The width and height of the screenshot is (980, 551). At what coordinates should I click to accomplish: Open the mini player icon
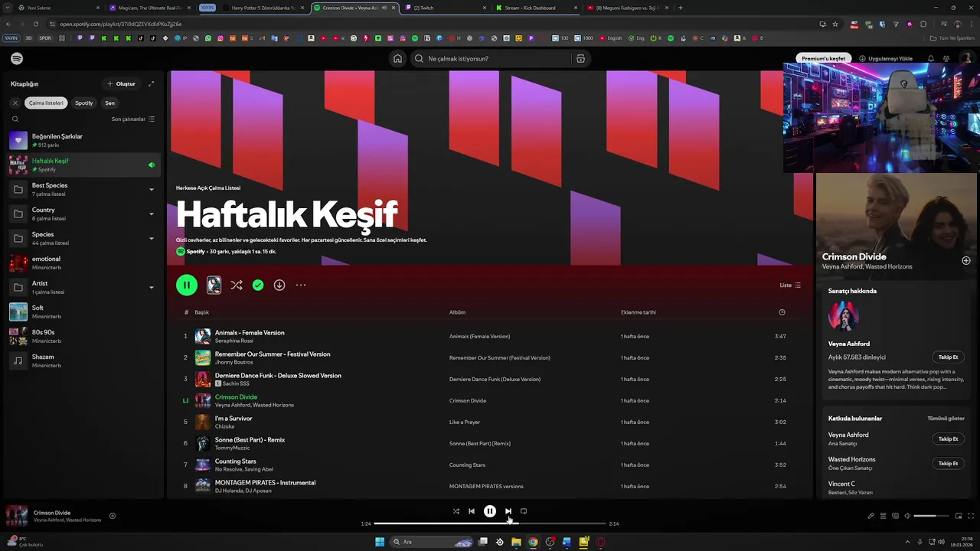pyautogui.click(x=958, y=516)
